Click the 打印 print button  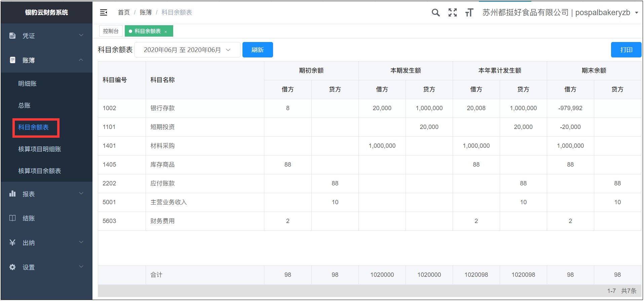click(626, 50)
